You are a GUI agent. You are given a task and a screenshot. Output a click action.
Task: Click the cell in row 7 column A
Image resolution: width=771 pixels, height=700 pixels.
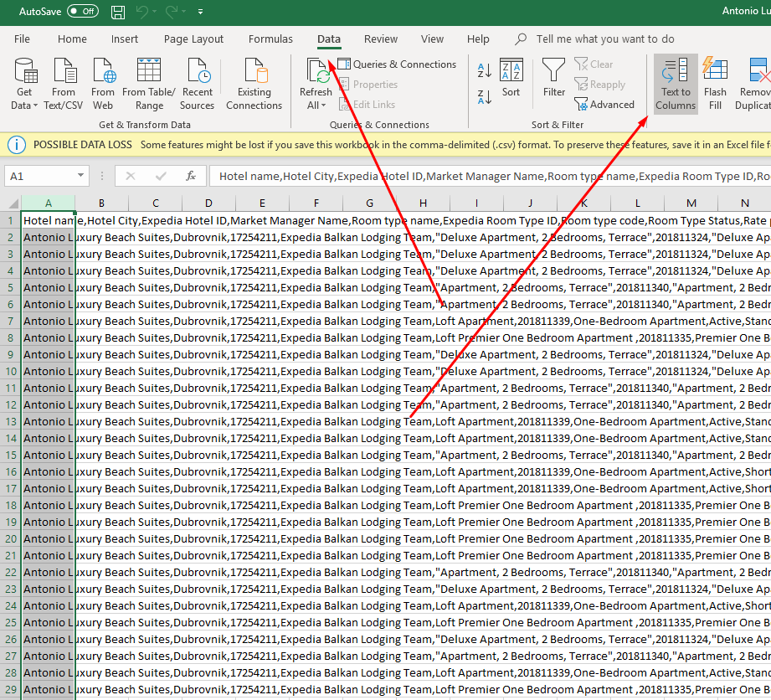[x=49, y=322]
